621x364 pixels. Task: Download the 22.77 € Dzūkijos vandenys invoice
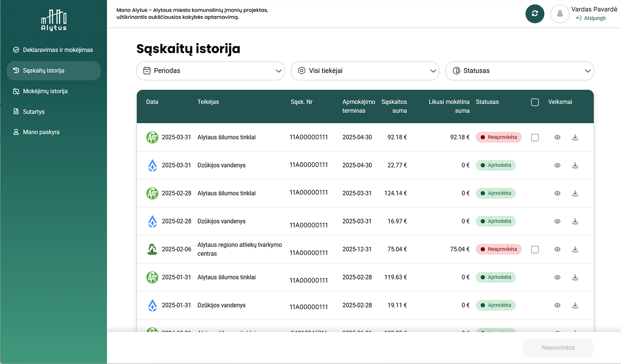point(575,165)
